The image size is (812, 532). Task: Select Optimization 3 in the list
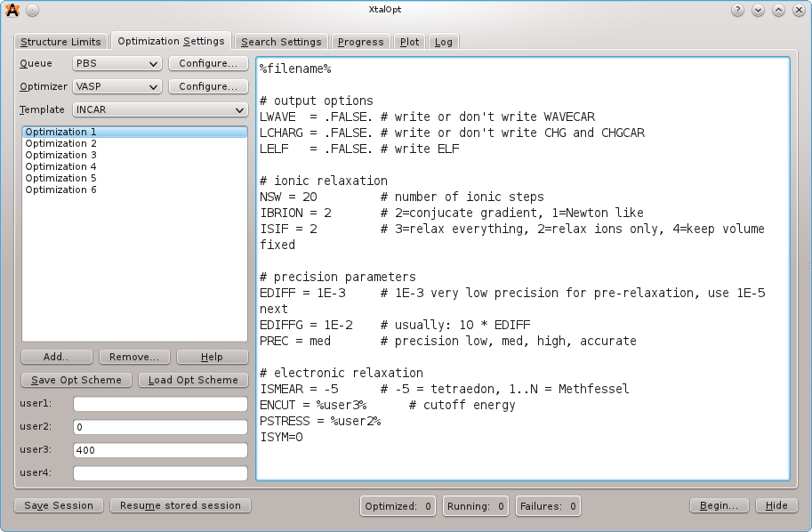point(134,155)
